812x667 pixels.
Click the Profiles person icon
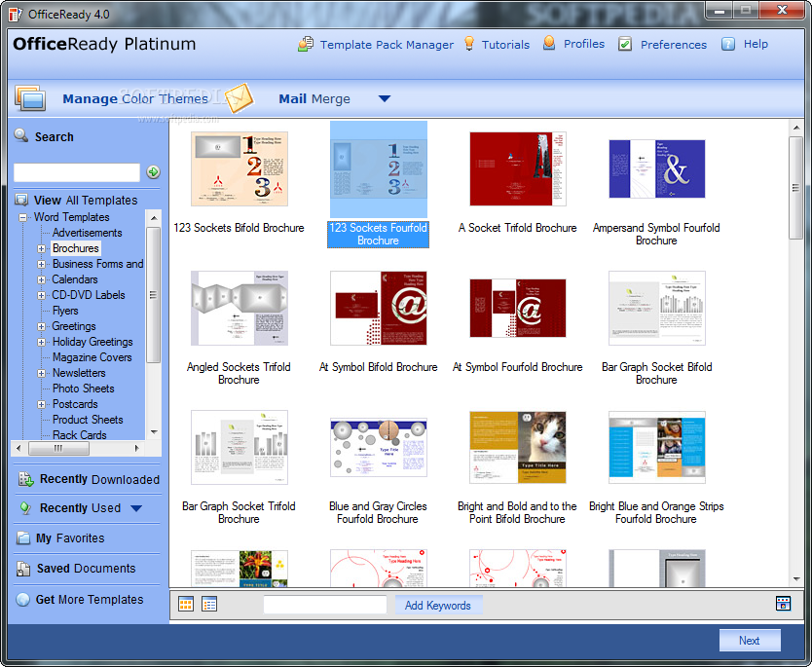click(x=549, y=43)
